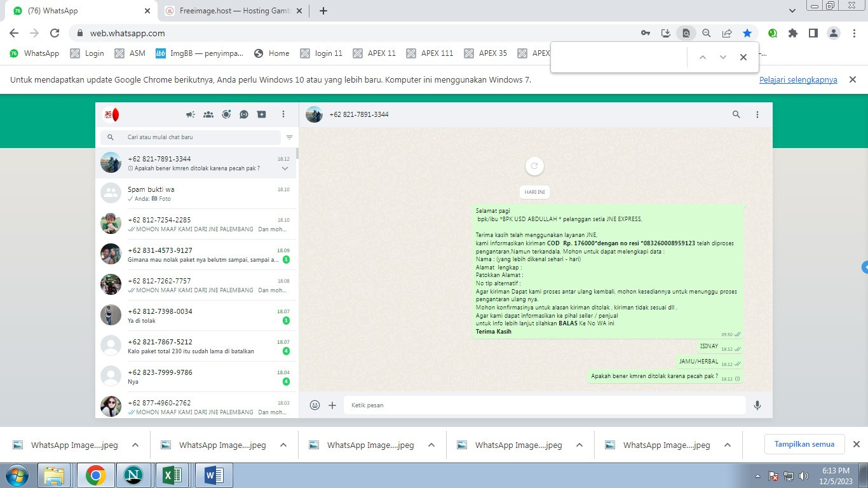Open Word from the taskbar
Screen dimensions: 868x488
point(214,475)
